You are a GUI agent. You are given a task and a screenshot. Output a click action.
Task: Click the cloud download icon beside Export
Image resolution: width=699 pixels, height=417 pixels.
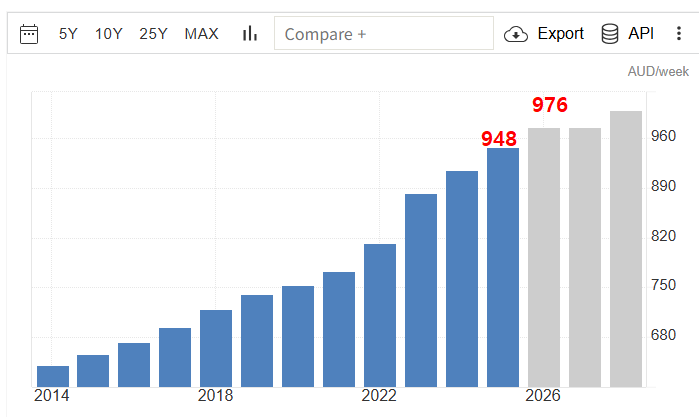pyautogui.click(x=516, y=34)
